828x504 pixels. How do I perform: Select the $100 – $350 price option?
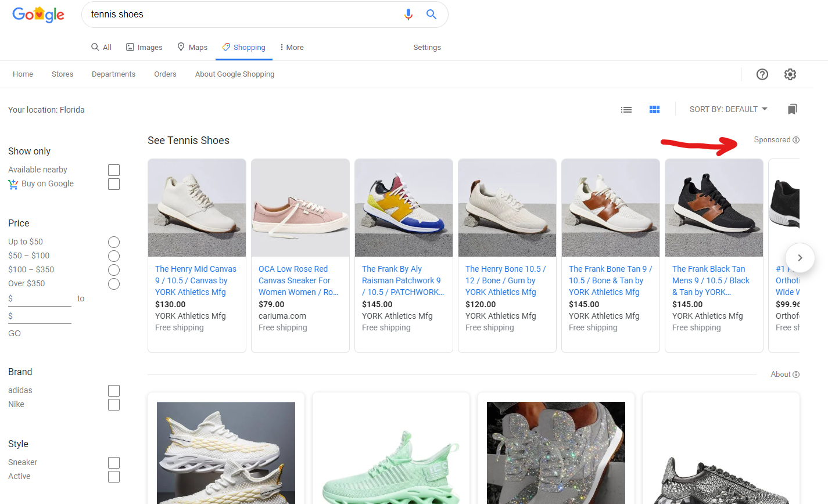pos(114,270)
